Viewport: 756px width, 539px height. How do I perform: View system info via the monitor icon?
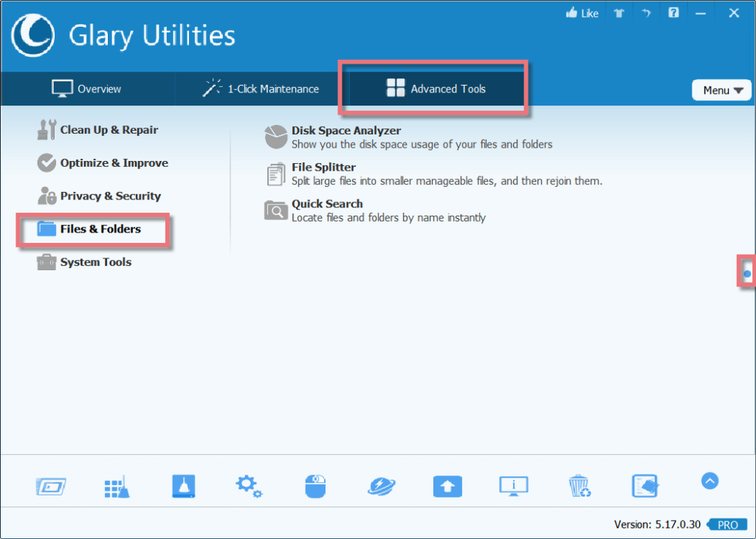tap(513, 486)
